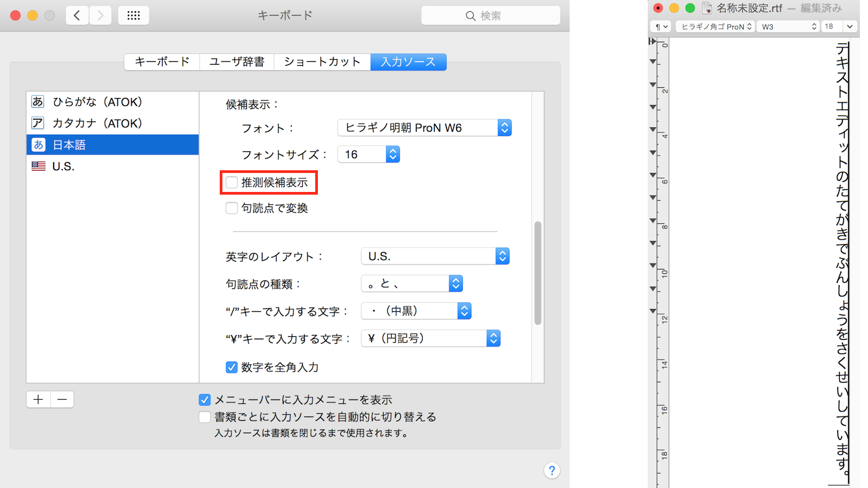The height and width of the screenshot is (488, 868).
Task: Uncheck 数字を全角入力
Action: [232, 368]
